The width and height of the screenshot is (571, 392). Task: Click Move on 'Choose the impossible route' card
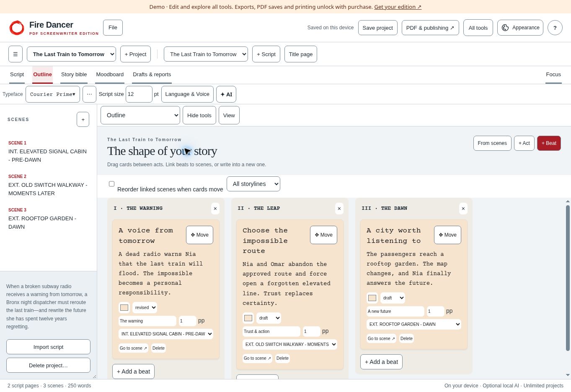point(323,235)
